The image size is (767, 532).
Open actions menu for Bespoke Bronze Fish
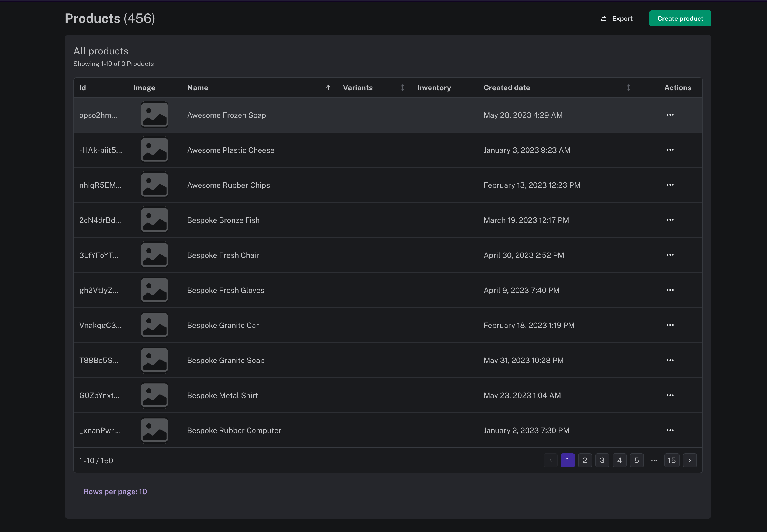pyautogui.click(x=670, y=220)
